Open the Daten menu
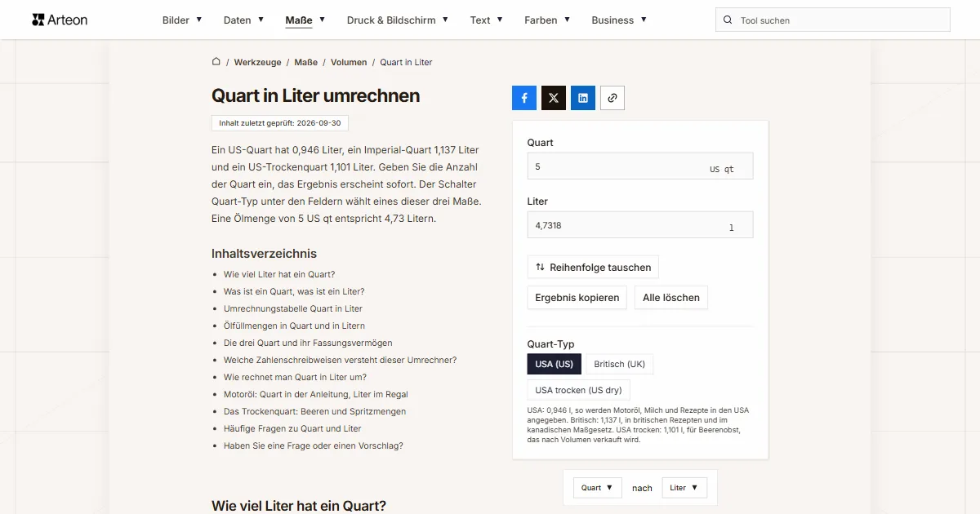 coord(243,20)
